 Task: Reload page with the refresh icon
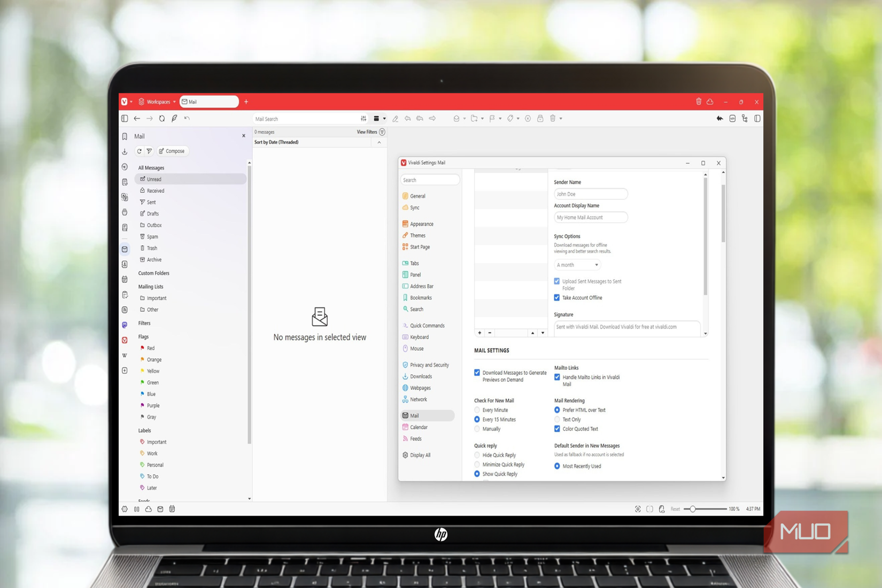(162, 119)
